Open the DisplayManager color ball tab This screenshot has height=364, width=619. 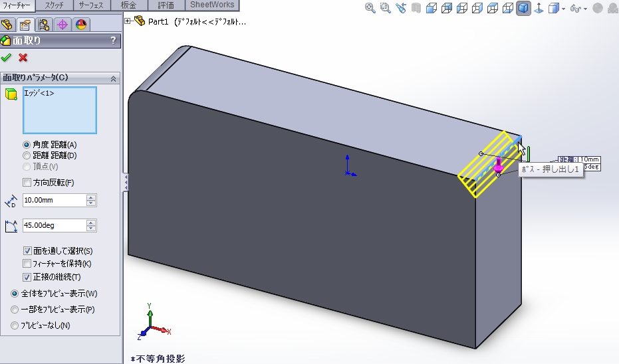click(80, 25)
